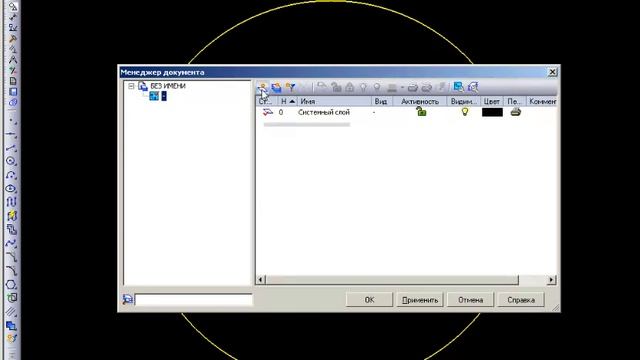The image size is (640, 360).
Task: Click the yellow-highlighted contour icon in left toolbar
Action: (x=12, y=216)
